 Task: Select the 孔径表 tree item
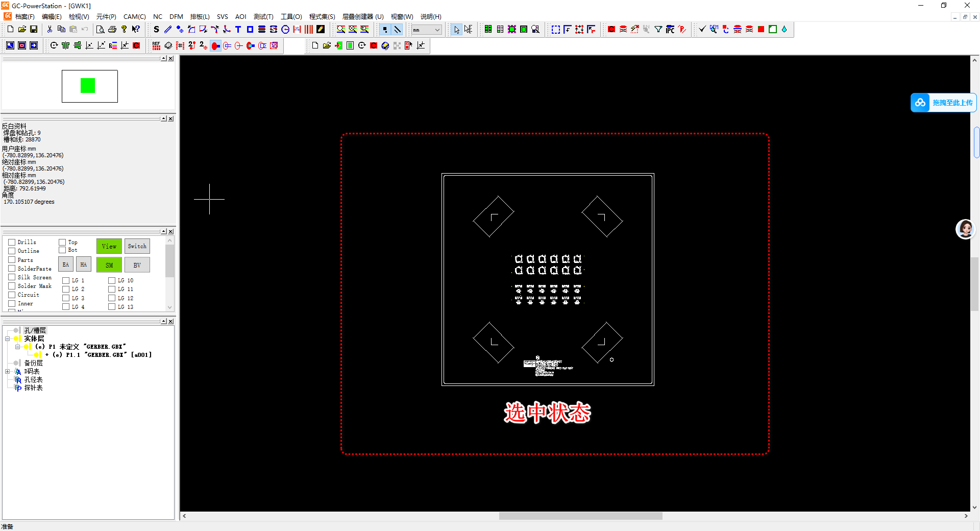click(34, 380)
